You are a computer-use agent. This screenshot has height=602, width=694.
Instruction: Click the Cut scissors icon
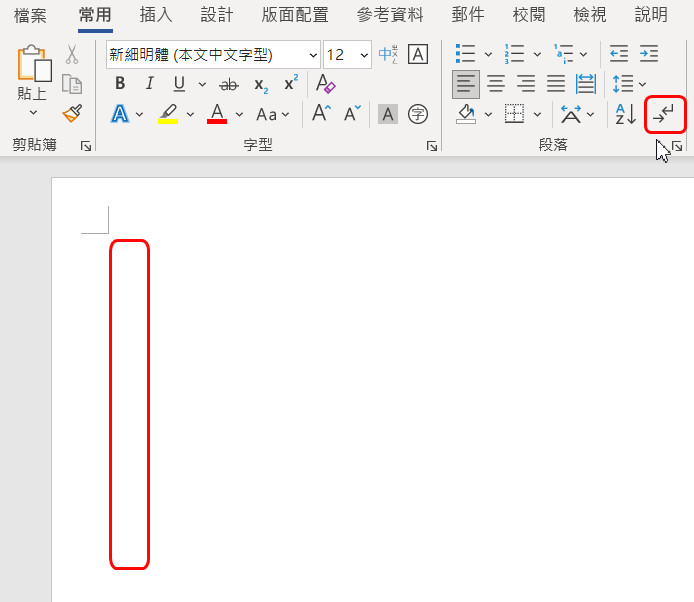(x=72, y=54)
